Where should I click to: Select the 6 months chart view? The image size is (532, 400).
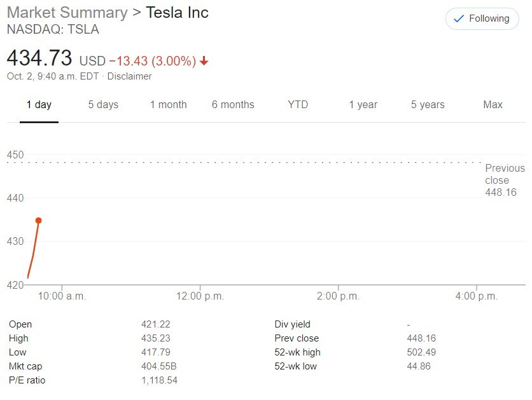[x=233, y=104]
